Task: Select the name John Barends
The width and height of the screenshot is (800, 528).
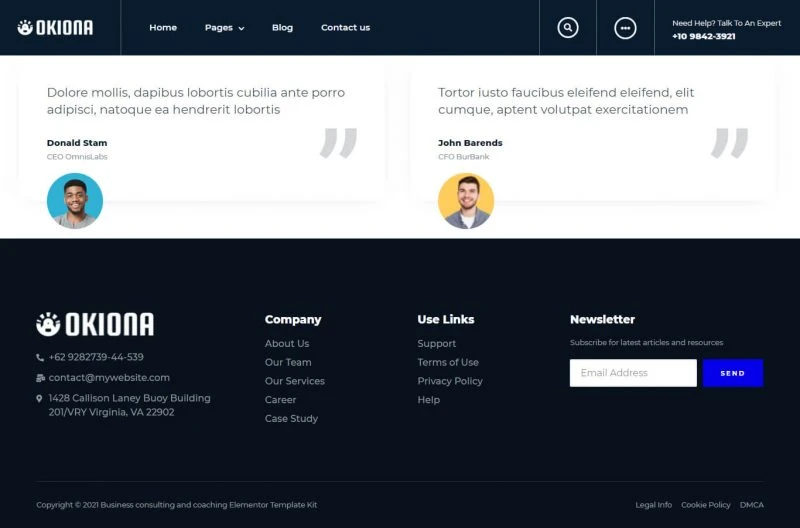Action: click(x=470, y=143)
